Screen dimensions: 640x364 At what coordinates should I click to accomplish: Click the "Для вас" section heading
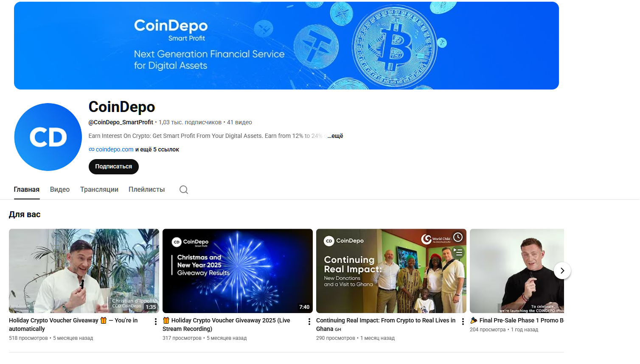(25, 215)
